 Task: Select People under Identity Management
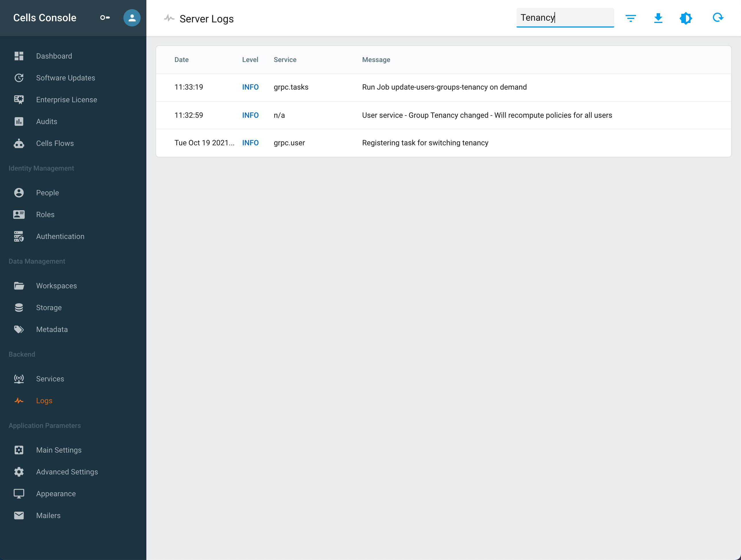[x=47, y=193]
